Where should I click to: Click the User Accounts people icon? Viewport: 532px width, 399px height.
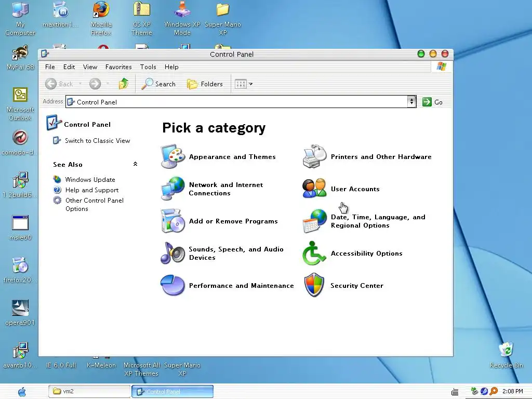[x=314, y=189]
